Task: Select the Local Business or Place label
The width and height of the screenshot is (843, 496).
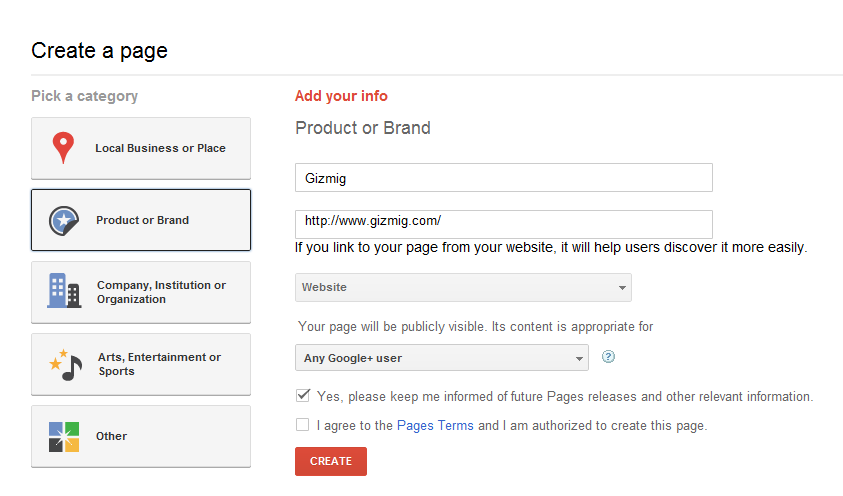Action: (x=160, y=148)
